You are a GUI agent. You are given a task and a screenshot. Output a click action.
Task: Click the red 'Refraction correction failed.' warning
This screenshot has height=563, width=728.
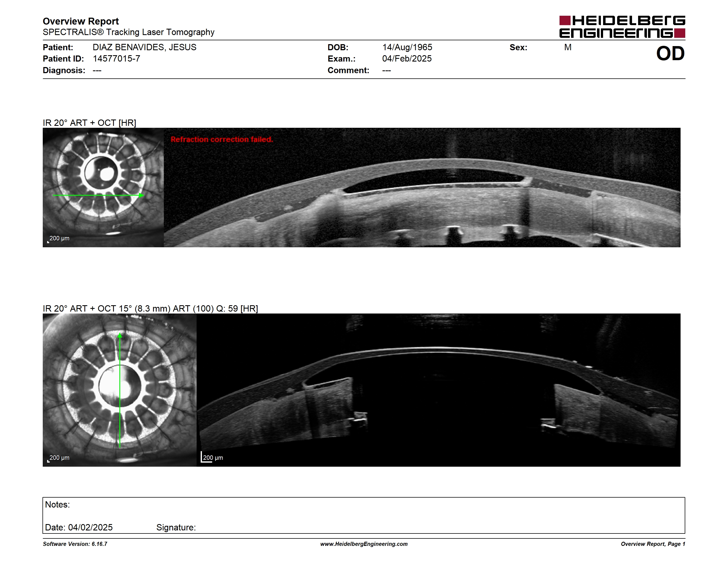click(222, 139)
